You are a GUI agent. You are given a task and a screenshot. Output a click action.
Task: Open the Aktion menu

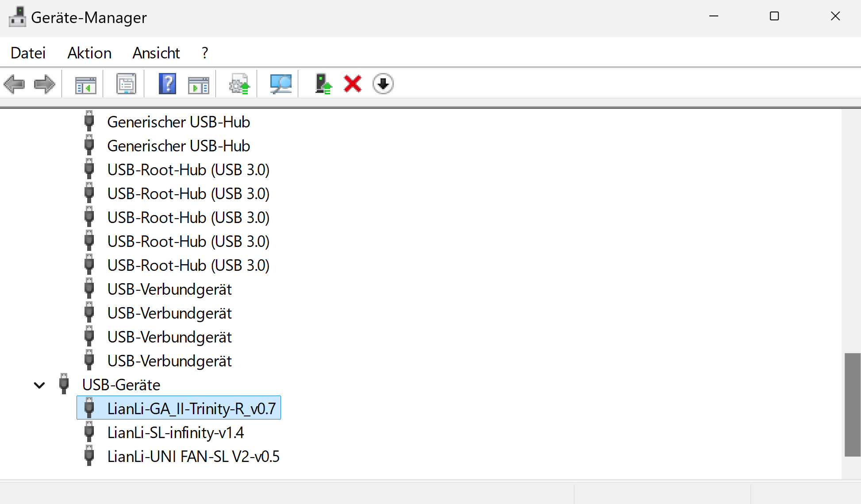[89, 53]
